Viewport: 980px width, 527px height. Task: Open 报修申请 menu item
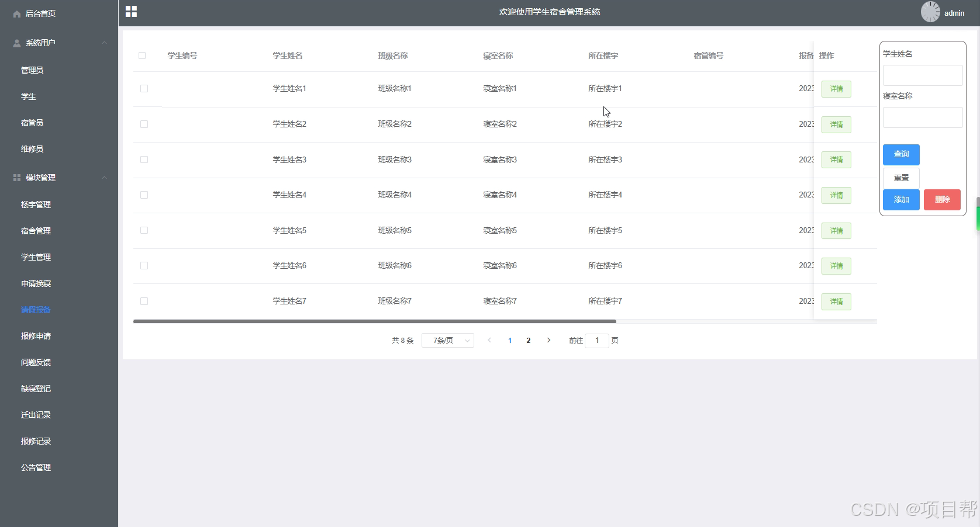pyautogui.click(x=36, y=336)
